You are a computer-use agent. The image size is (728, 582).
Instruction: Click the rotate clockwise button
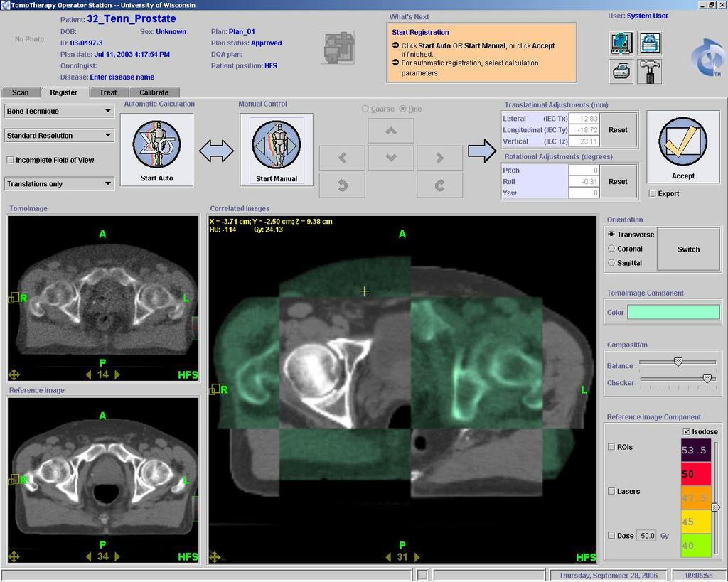point(439,185)
